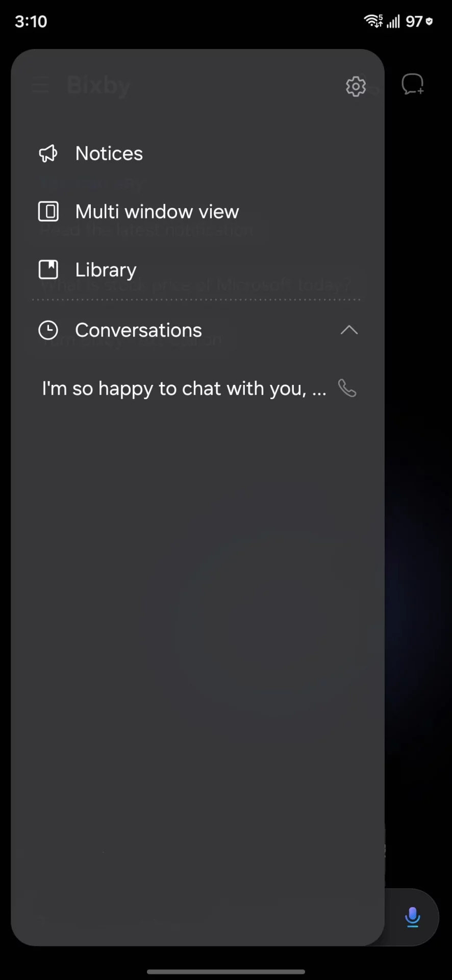Tap the split-screen icon beside Multi window view
Viewport: 452px width, 980px height.
[48, 211]
